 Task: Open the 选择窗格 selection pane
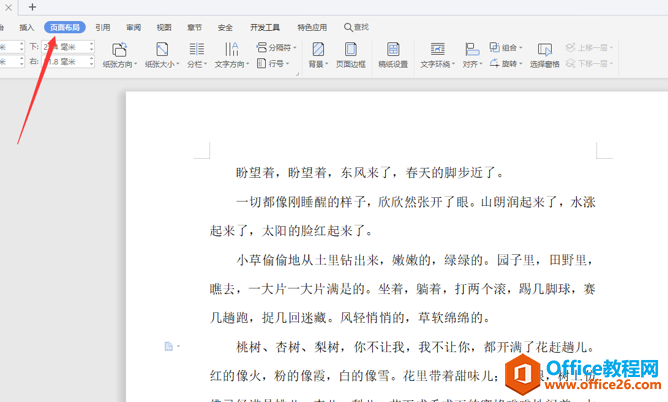click(544, 55)
